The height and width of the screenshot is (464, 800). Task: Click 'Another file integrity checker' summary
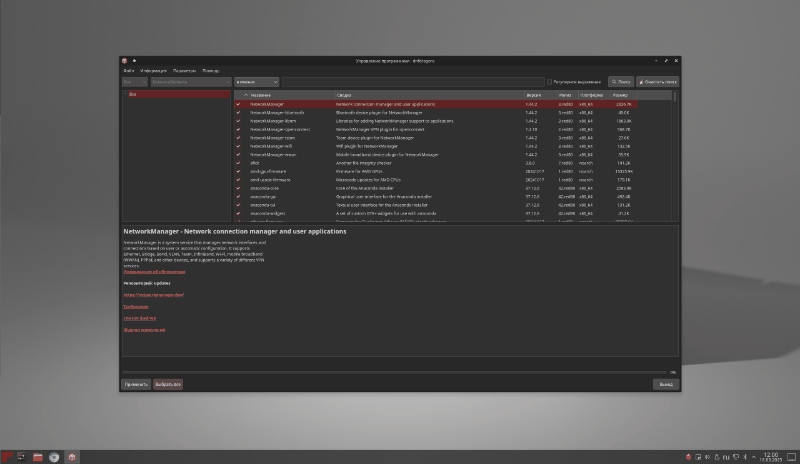363,163
